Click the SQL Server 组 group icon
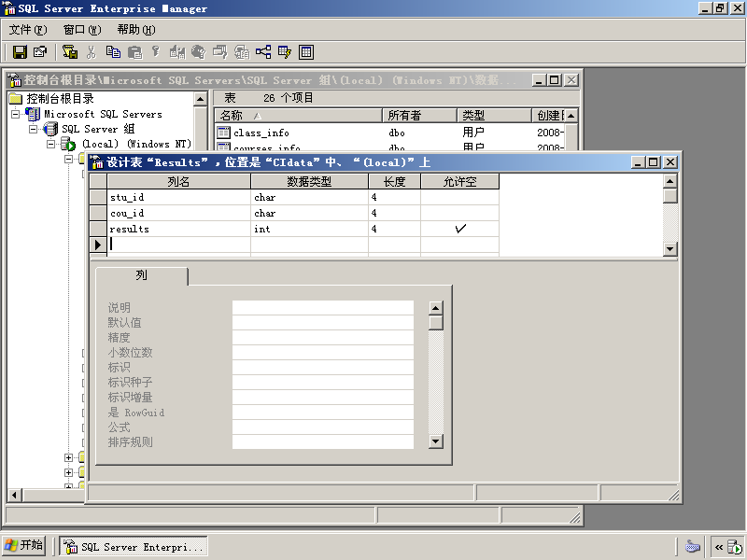 (x=50, y=129)
